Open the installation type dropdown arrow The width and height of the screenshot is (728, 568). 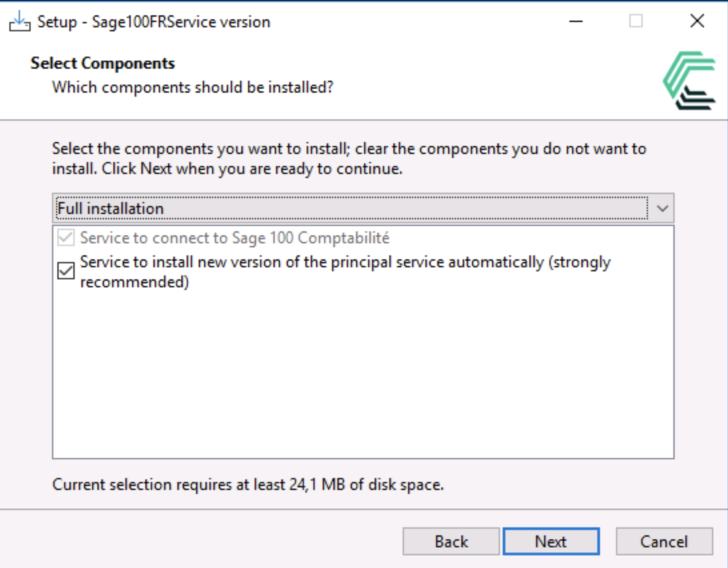click(661, 209)
